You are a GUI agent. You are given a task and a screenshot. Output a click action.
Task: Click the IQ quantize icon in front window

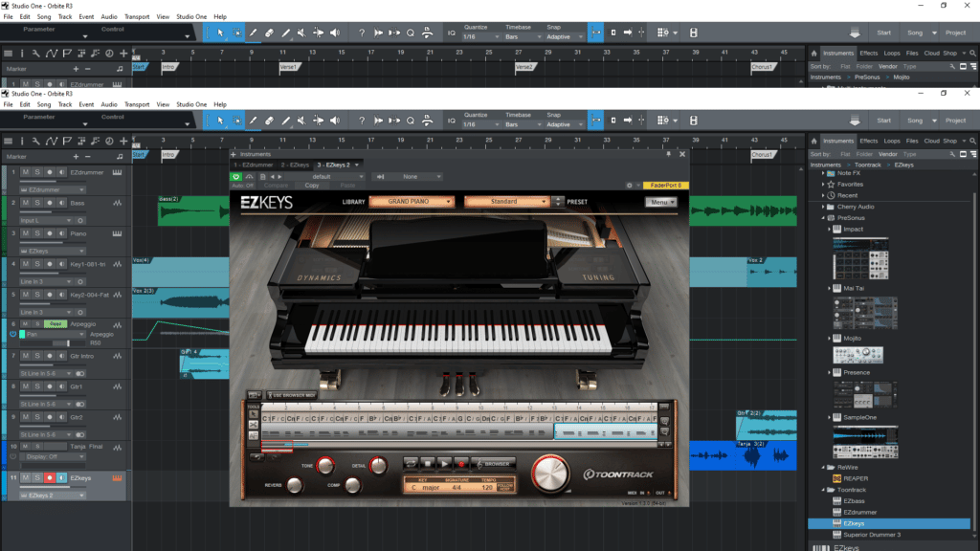[452, 121]
